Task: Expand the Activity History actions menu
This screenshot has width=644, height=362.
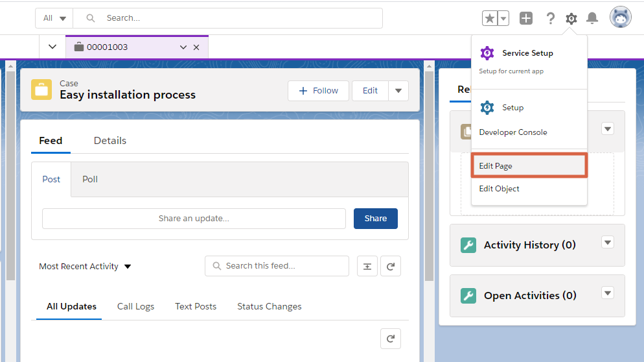Action: pos(607,242)
